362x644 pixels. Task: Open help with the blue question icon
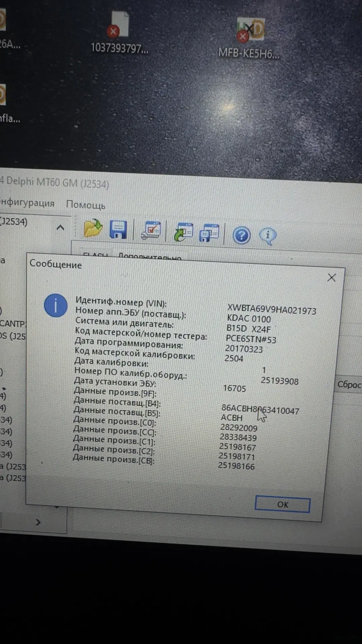pyautogui.click(x=241, y=235)
